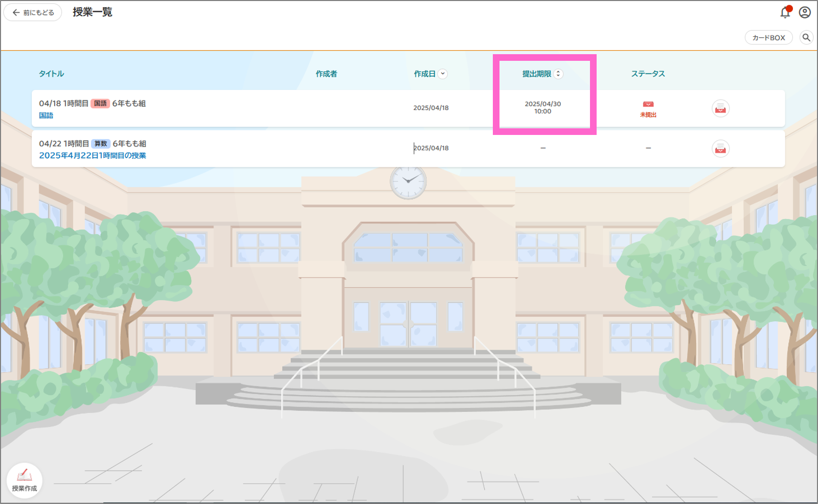
Task: Open the notification bell
Action: (785, 12)
